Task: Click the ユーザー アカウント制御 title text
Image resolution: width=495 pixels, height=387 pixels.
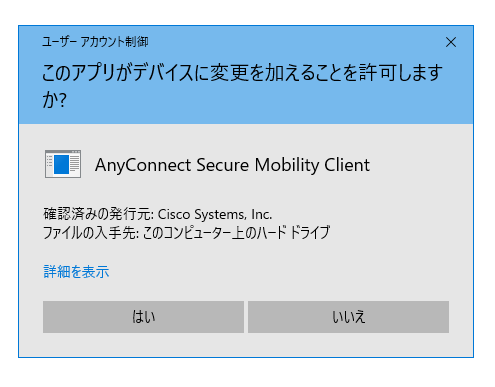Action: coord(95,42)
